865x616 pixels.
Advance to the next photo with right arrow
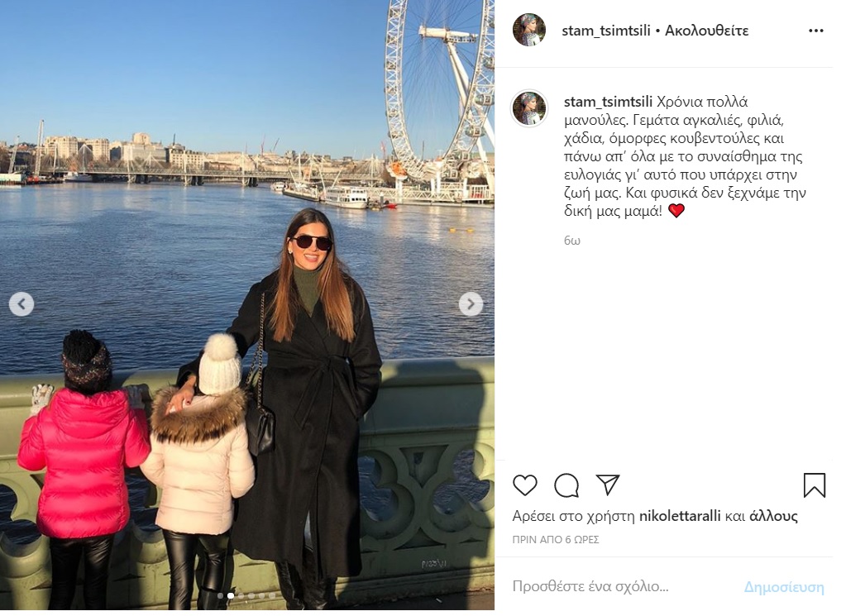[471, 303]
